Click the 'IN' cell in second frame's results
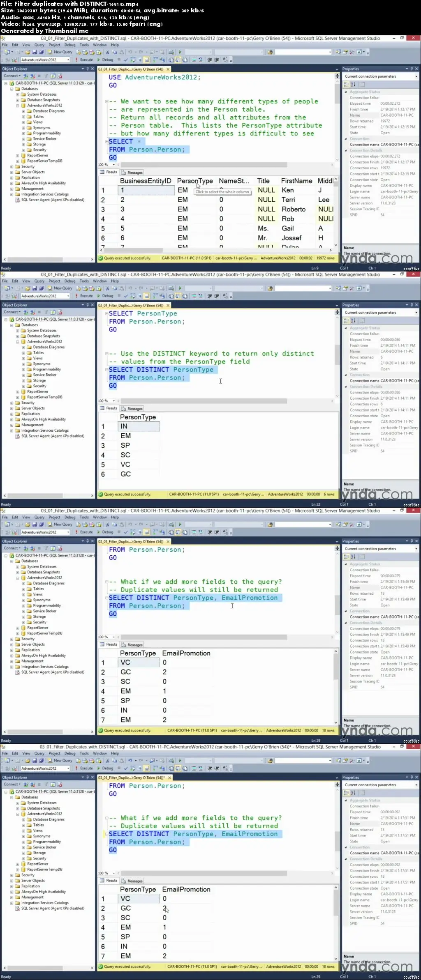Image resolution: width=421 pixels, height=980 pixels. click(x=139, y=427)
